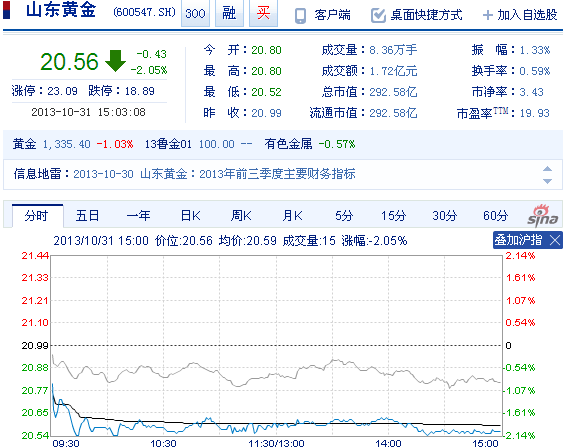Image resolution: width=565 pixels, height=448 pixels.
Task: Click the 融 margin trading badge
Action: tap(229, 13)
